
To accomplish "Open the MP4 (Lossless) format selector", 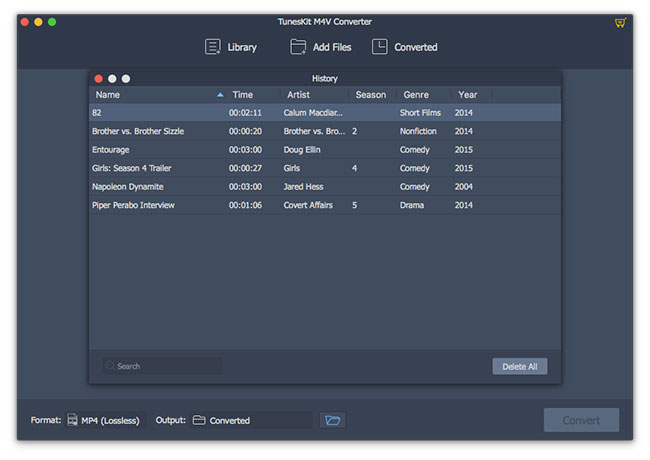I will pyautogui.click(x=106, y=420).
